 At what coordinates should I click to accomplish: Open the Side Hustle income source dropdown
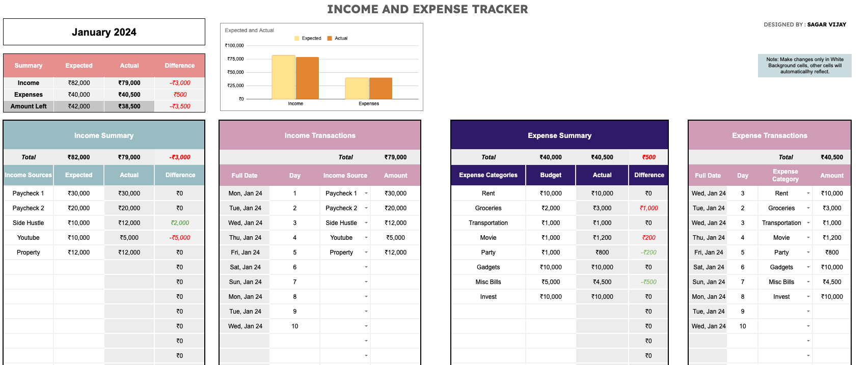coord(366,223)
